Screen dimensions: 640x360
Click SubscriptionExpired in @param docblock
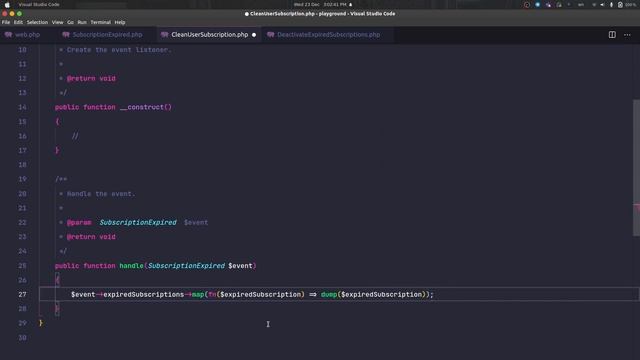138,222
